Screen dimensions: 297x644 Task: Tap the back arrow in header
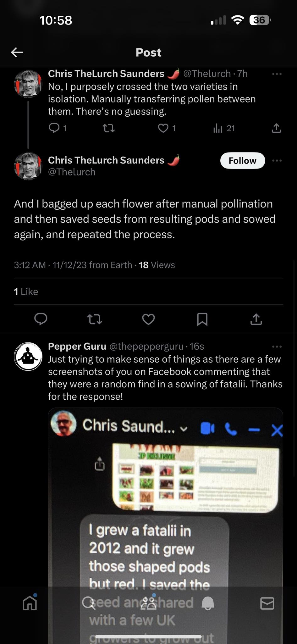(17, 52)
